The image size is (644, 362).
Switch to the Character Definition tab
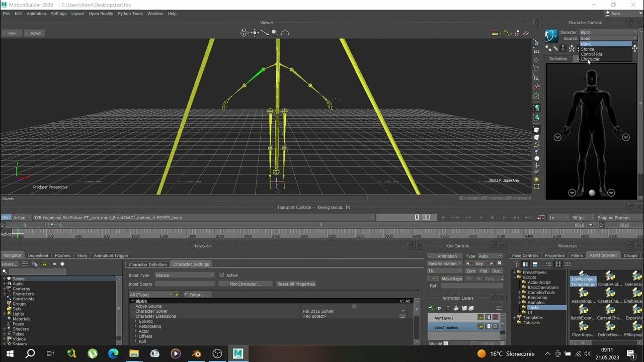[148, 264]
